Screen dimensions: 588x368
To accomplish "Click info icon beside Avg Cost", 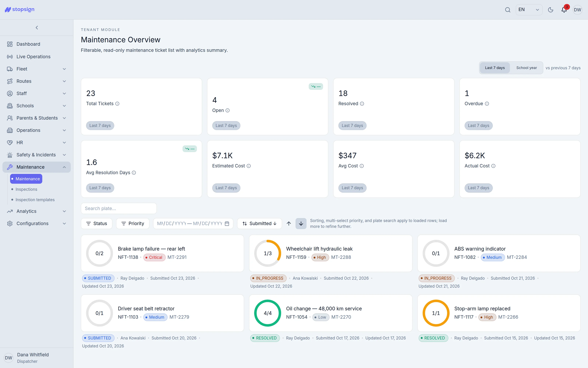I will [362, 166].
